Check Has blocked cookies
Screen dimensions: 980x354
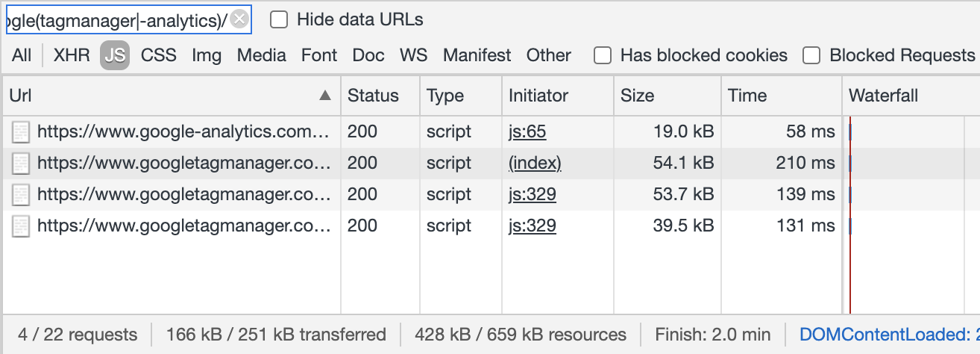tap(603, 55)
